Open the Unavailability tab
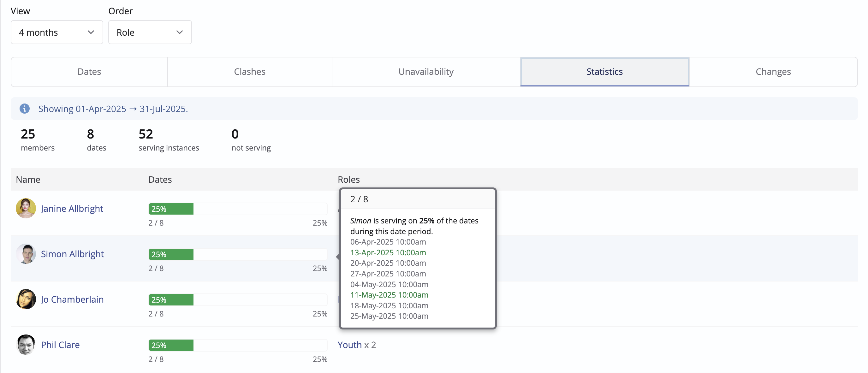This screenshot has height=373, width=868. click(x=426, y=72)
